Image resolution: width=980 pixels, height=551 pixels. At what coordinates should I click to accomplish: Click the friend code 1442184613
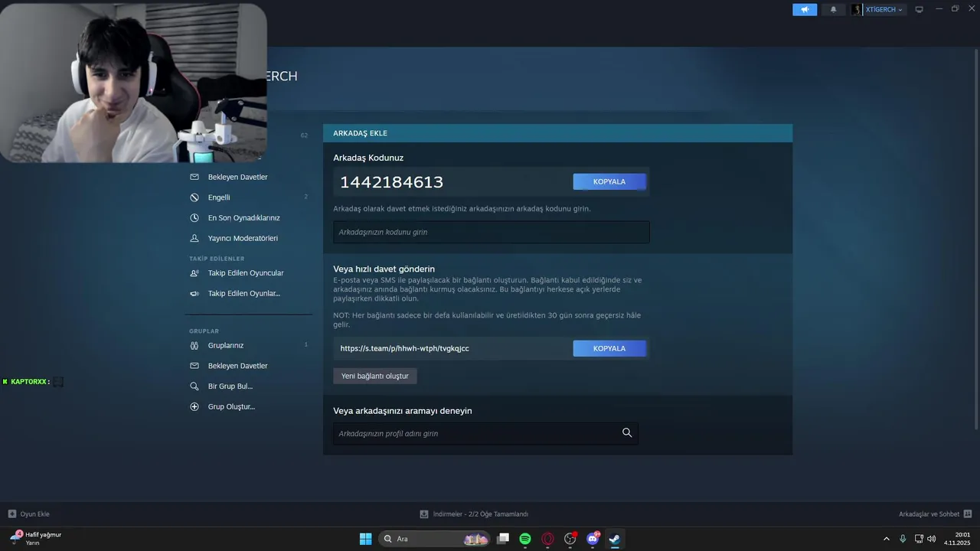point(391,182)
